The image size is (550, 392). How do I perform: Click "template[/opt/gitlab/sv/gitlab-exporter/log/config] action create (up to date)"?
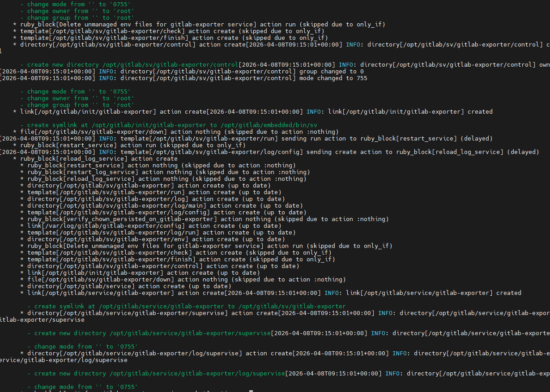point(167,212)
